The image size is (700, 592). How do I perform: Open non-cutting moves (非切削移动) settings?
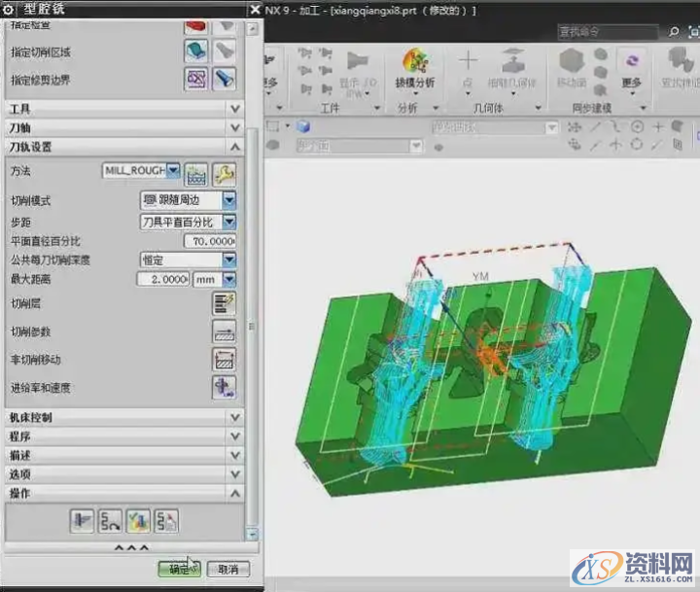[225, 360]
